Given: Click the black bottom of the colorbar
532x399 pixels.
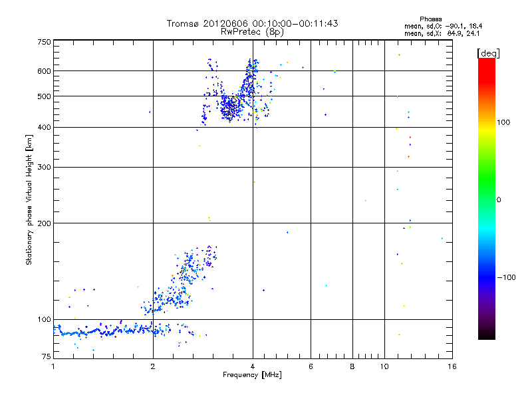Looking at the screenshot, I should point(487,334).
